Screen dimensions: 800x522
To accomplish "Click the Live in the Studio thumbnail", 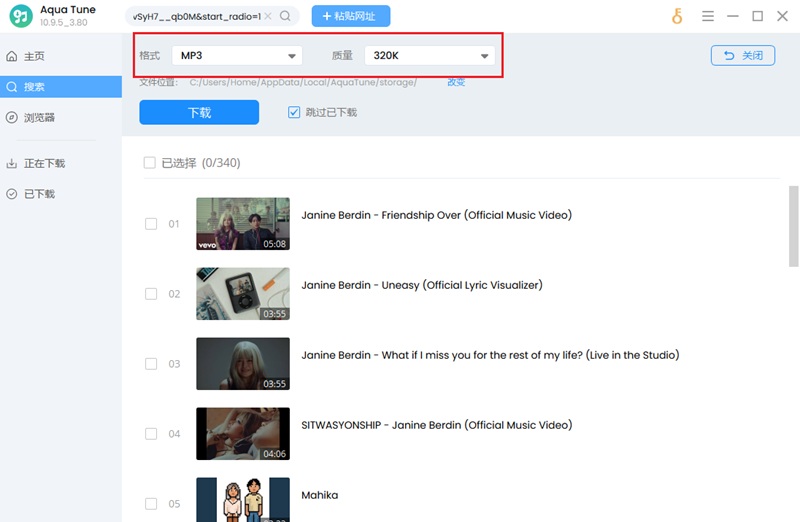I will coord(243,363).
